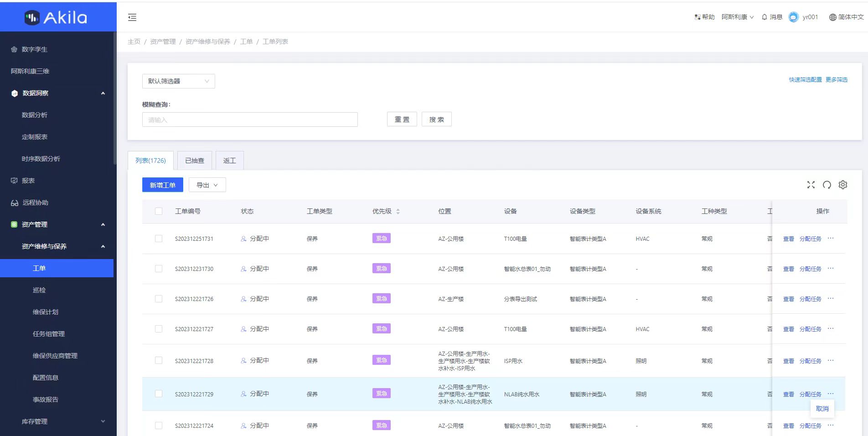The width and height of the screenshot is (868, 436).
Task: Click status icon for S202312251731
Action: click(x=243, y=239)
